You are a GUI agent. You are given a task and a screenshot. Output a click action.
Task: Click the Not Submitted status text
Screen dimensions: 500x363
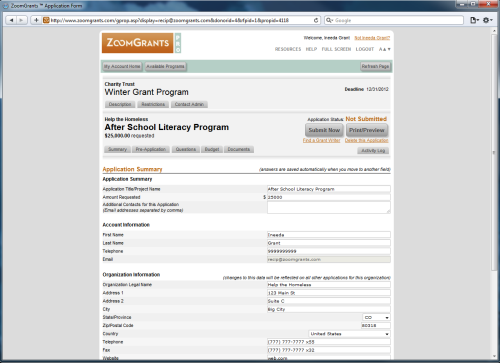click(366, 119)
